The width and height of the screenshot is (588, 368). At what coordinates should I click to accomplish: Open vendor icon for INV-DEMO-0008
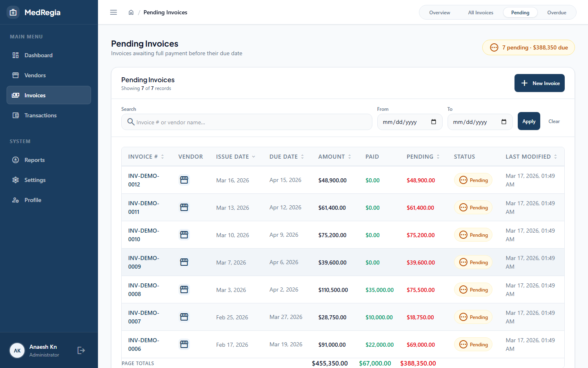point(184,289)
